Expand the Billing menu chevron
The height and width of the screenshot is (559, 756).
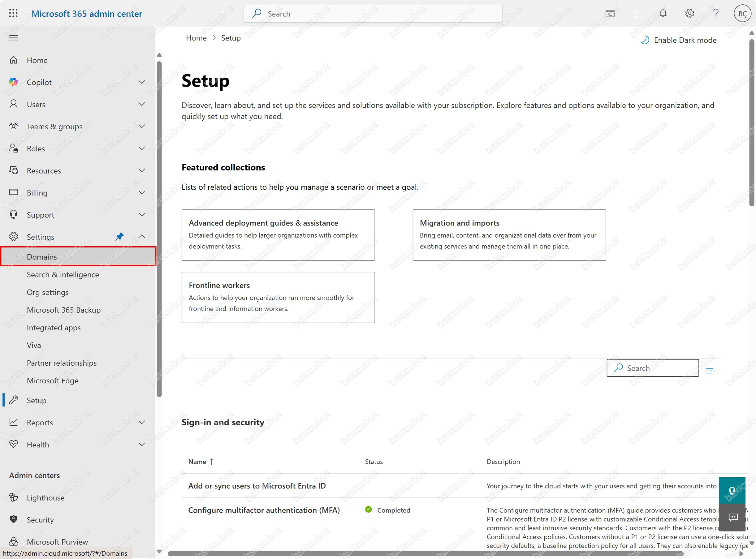[142, 192]
